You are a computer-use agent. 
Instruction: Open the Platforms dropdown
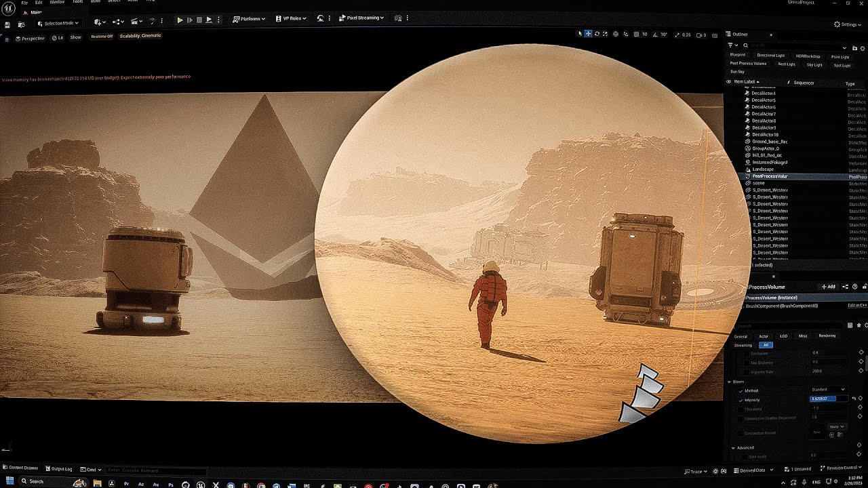(249, 18)
